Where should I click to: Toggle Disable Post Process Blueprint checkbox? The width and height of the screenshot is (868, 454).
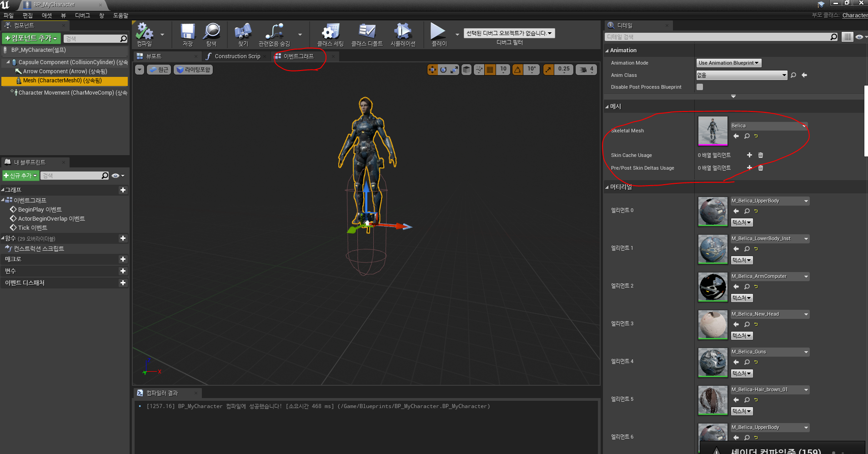(700, 87)
